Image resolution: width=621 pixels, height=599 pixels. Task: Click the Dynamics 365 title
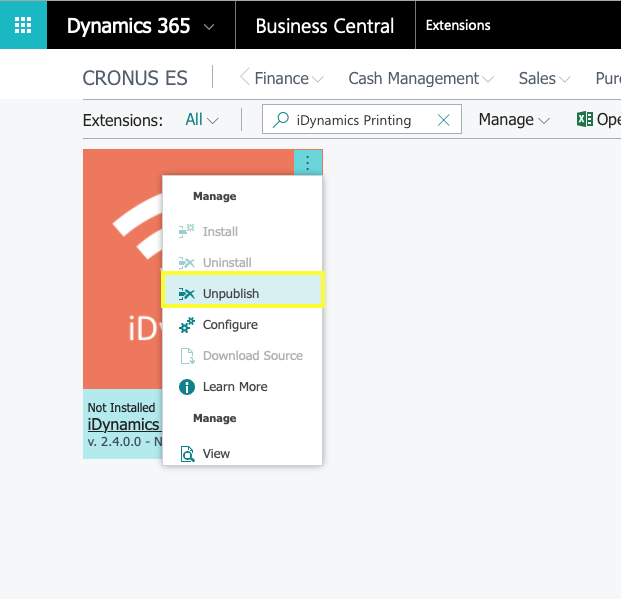coord(128,26)
